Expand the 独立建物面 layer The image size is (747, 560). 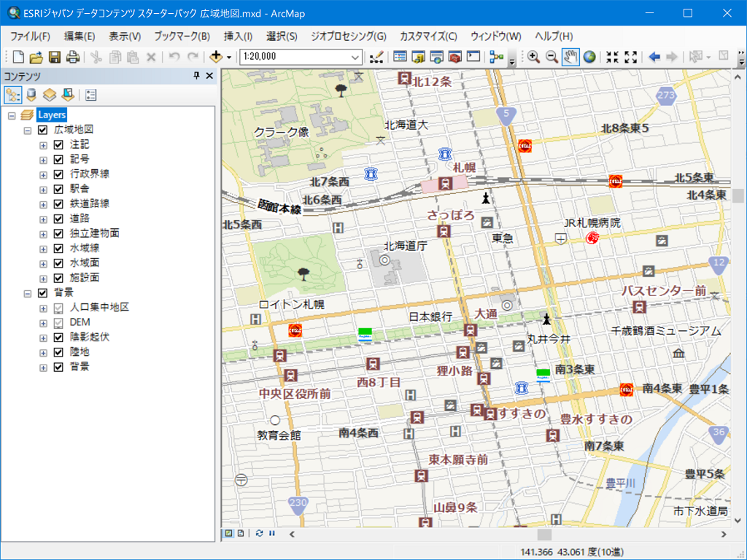tap(43, 234)
